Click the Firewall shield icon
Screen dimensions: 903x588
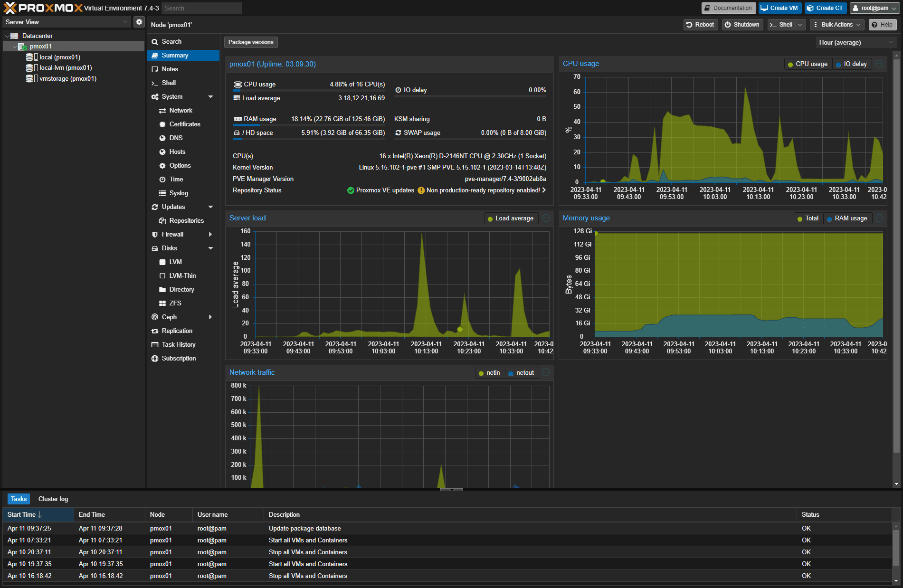[x=155, y=235]
